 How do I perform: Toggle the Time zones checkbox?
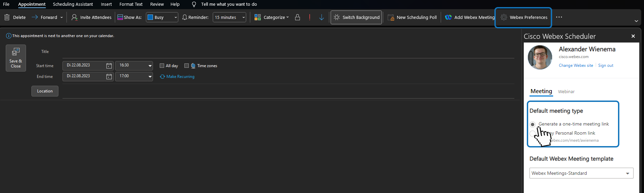pos(186,66)
